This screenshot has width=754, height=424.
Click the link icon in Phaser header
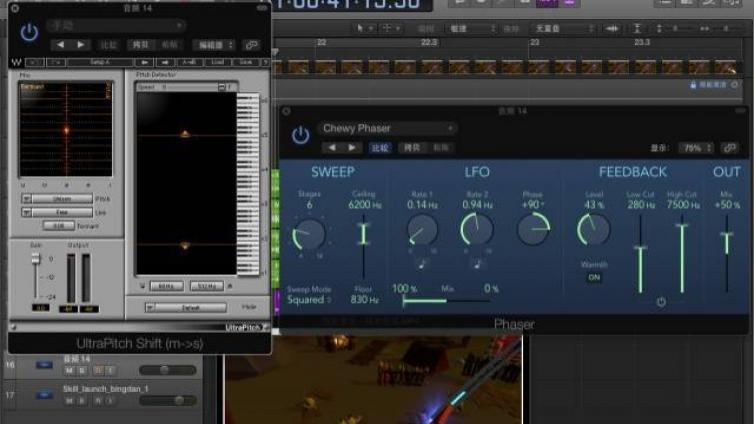[729, 148]
